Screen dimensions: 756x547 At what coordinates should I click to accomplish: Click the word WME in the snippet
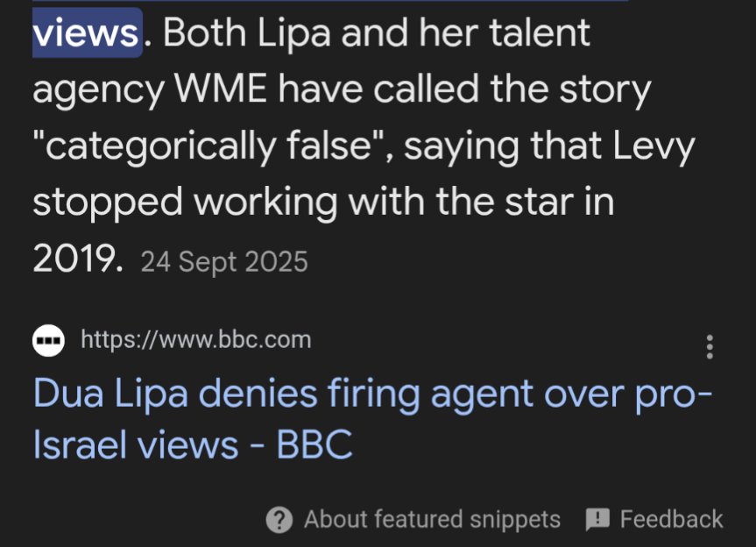coord(220,89)
